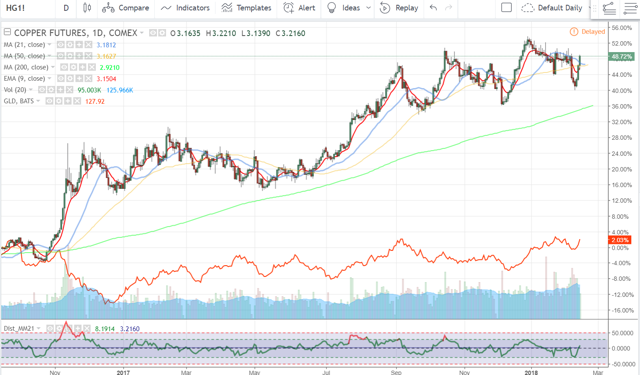Viewport: 640px width, 375px height.
Task: Expand MA (50, close) dropdown arrow
Action: [x=49, y=55]
